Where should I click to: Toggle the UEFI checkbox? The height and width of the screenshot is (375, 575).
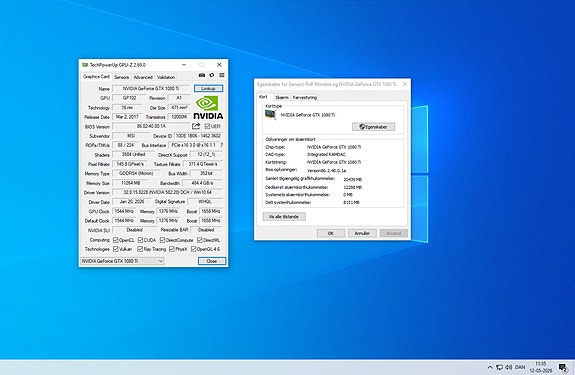tap(207, 126)
